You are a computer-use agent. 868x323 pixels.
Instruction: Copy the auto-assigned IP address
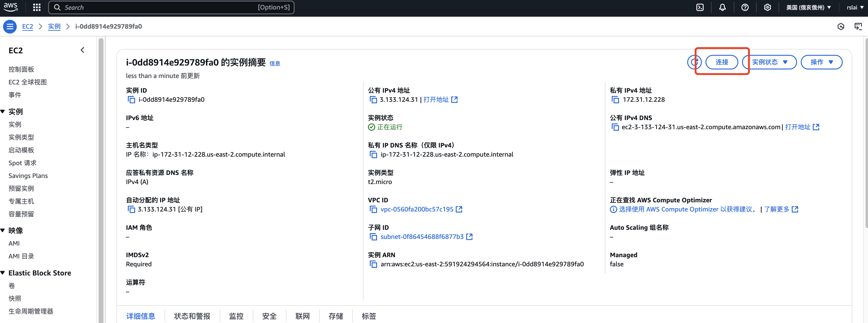[131, 209]
